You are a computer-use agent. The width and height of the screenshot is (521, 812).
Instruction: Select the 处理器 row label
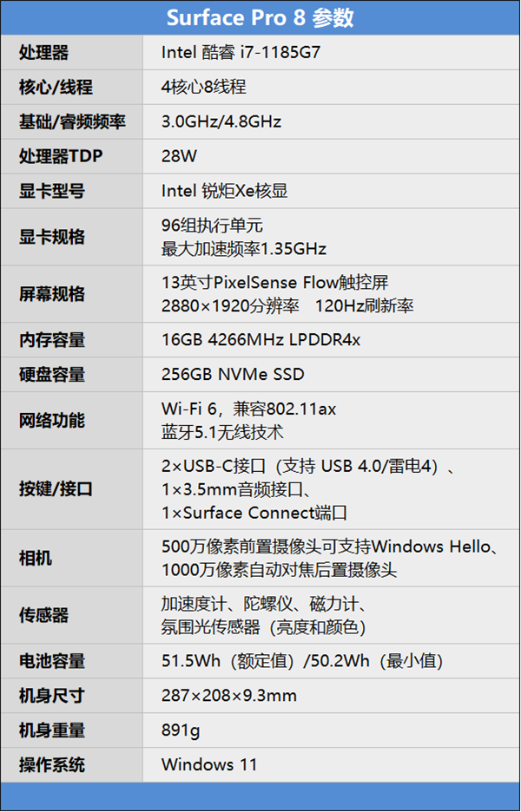point(43,53)
